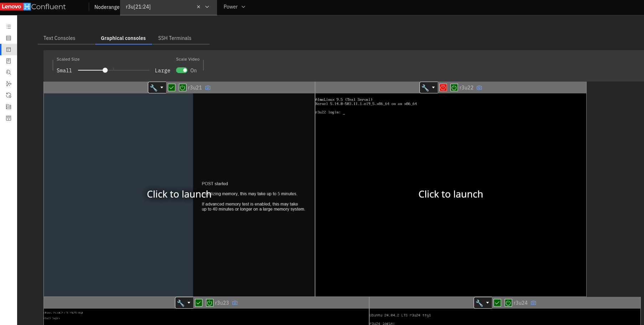This screenshot has height=325, width=644.
Task: Click the highlighted console icon in the sidebar
Action: pyautogui.click(x=9, y=50)
